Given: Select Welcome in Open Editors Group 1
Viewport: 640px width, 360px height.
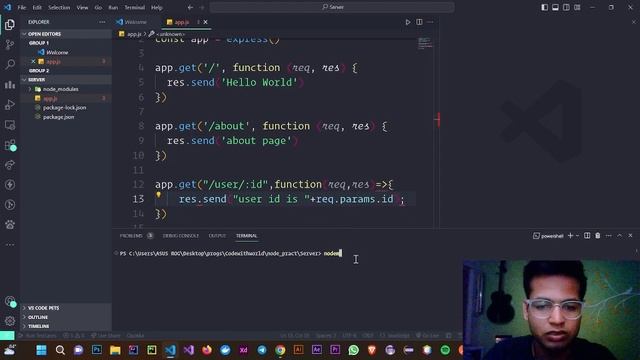Looking at the screenshot, I should (57, 52).
